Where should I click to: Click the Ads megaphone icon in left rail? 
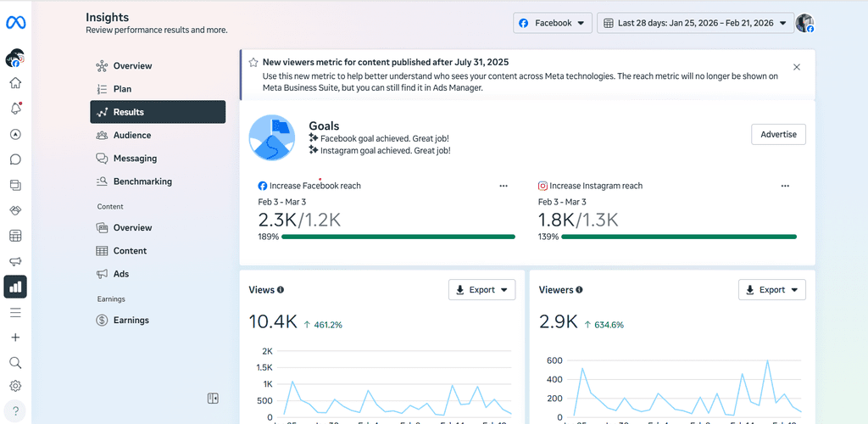point(15,261)
